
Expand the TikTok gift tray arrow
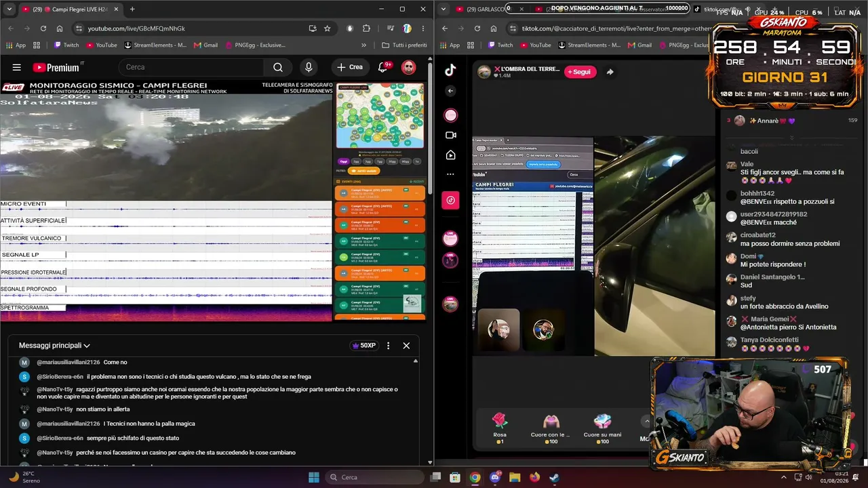647,422
